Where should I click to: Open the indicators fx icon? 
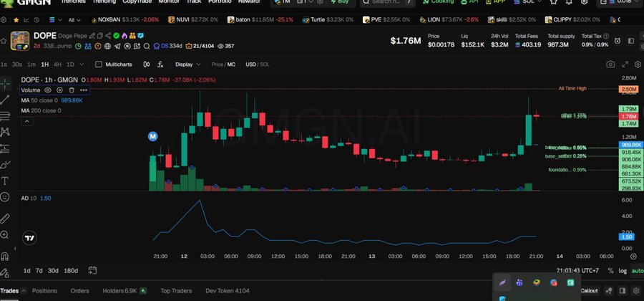tap(160, 64)
